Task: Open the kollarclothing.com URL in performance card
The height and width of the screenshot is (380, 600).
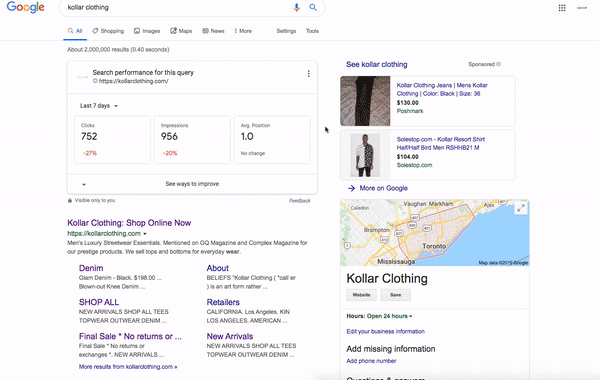Action: (x=134, y=81)
